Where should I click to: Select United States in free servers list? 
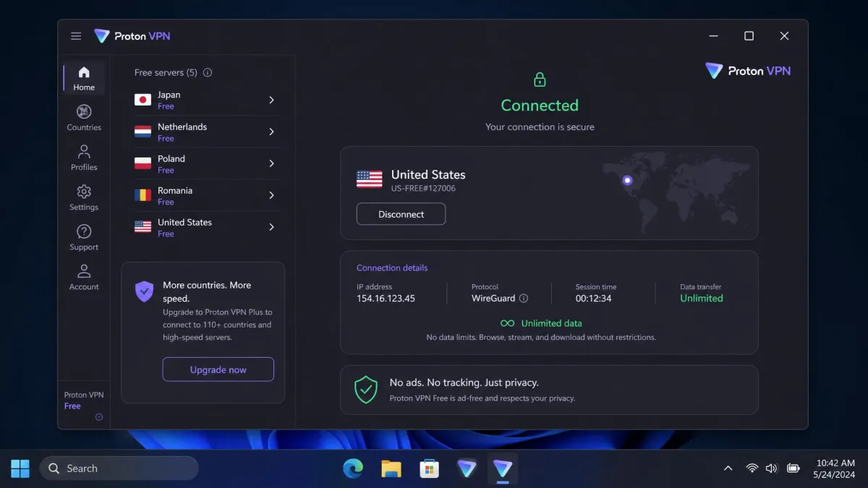pos(207,227)
